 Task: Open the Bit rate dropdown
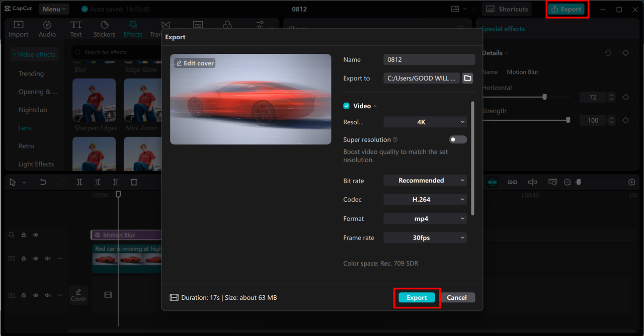point(425,180)
